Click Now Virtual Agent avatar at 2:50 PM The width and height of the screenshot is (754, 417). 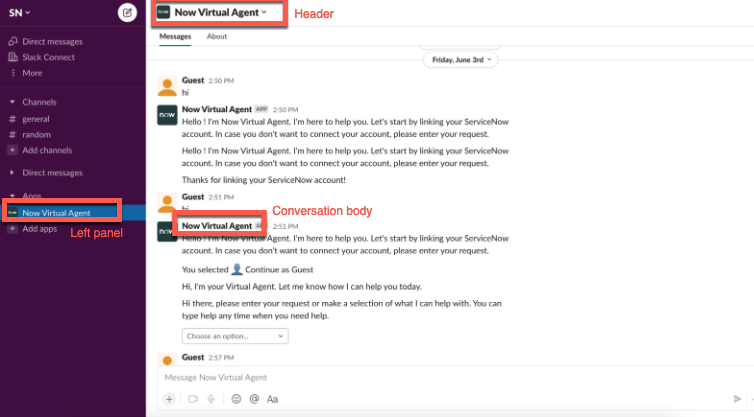tap(167, 115)
